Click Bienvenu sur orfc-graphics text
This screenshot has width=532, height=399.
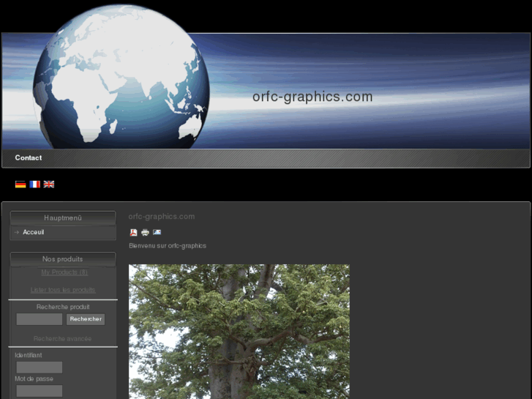pyautogui.click(x=168, y=246)
